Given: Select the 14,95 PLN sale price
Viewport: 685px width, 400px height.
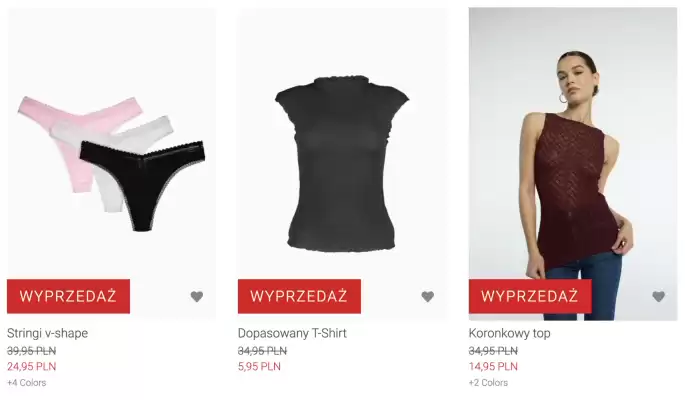Looking at the screenshot, I should [493, 366].
